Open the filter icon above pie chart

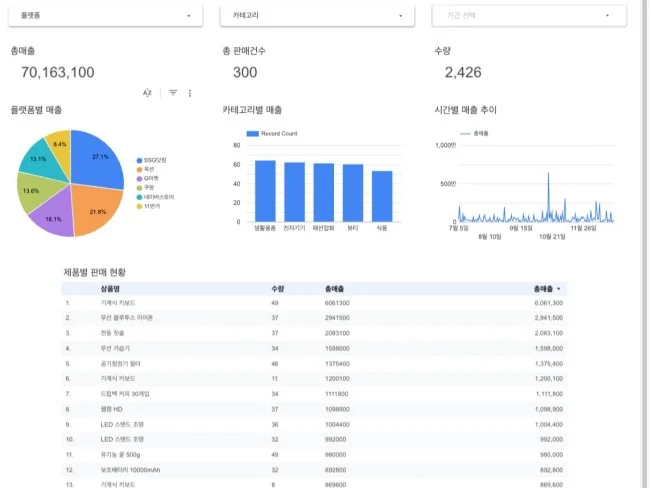coord(173,92)
